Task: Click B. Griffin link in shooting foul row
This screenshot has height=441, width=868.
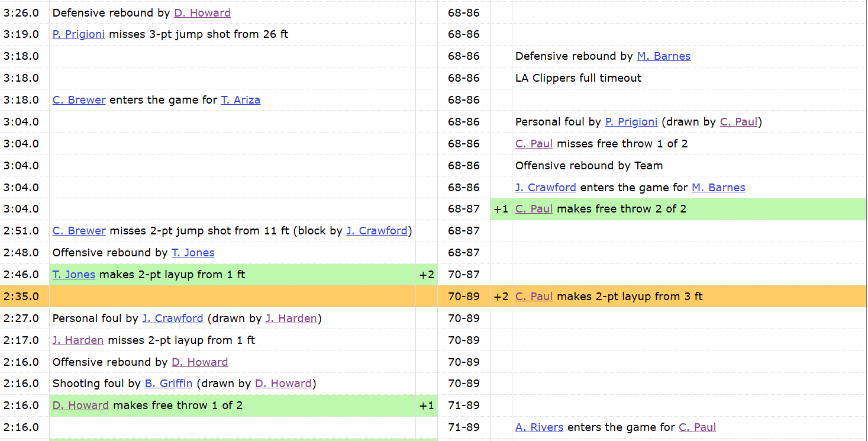Action: coord(169,384)
